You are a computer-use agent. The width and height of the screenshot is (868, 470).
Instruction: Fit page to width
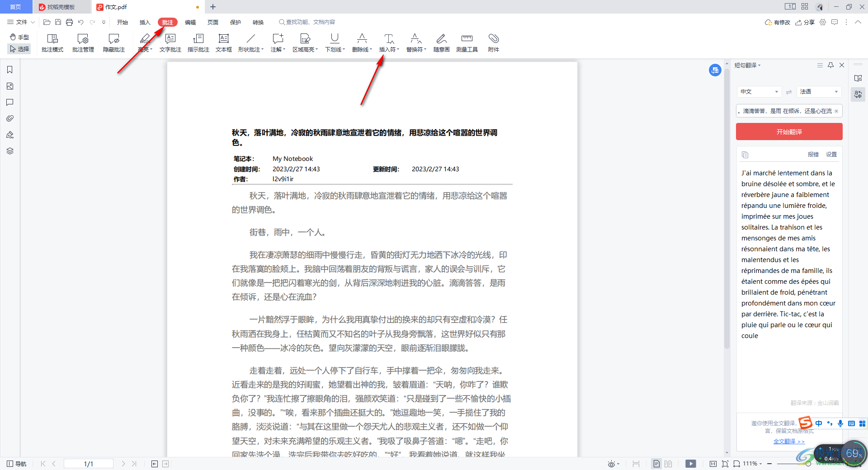(x=736, y=464)
